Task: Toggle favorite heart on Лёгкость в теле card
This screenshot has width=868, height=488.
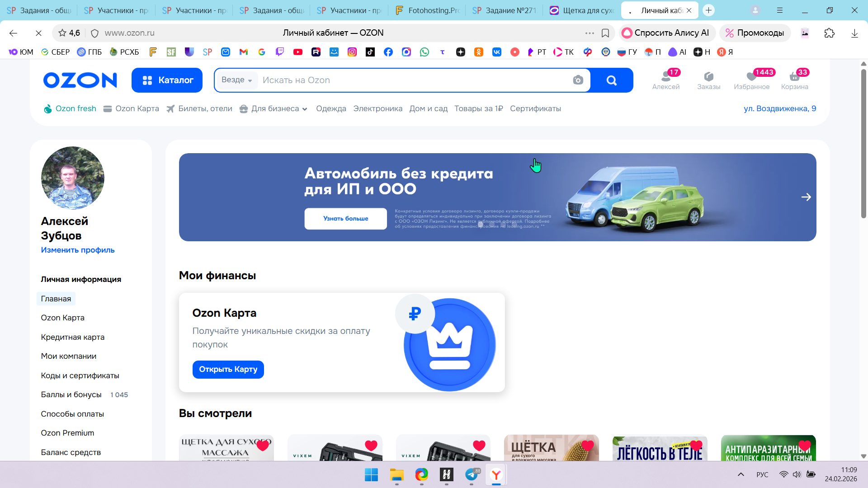Action: click(696, 446)
